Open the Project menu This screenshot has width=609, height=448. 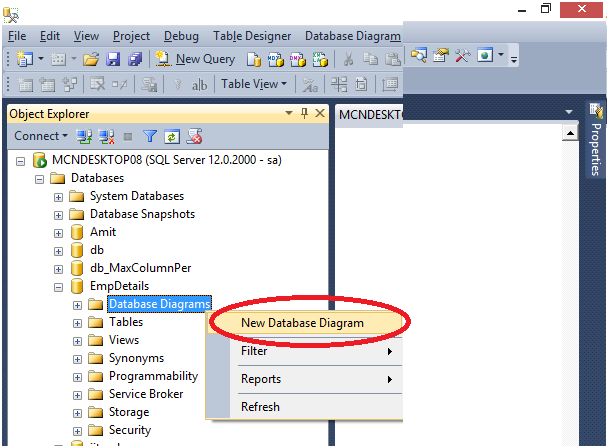pos(131,36)
